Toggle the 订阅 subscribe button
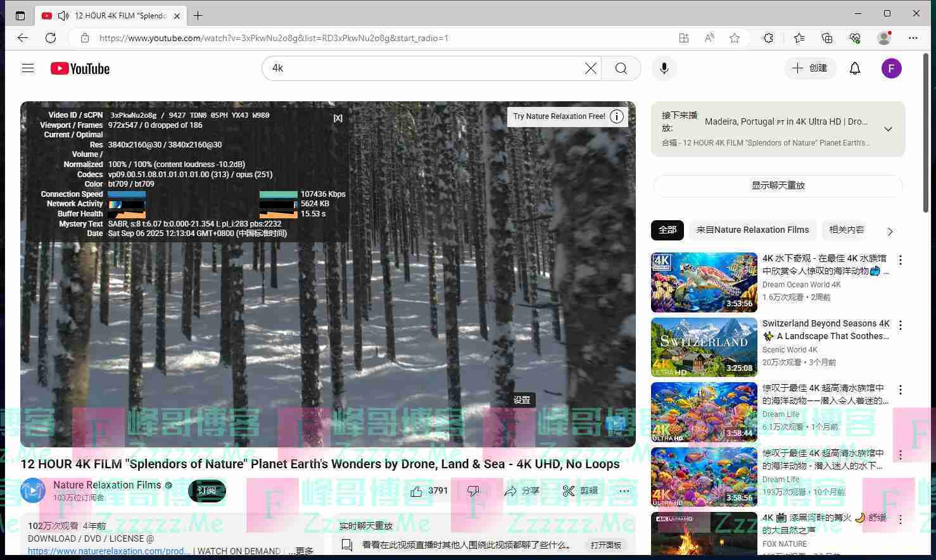936x560 pixels. 206,491
